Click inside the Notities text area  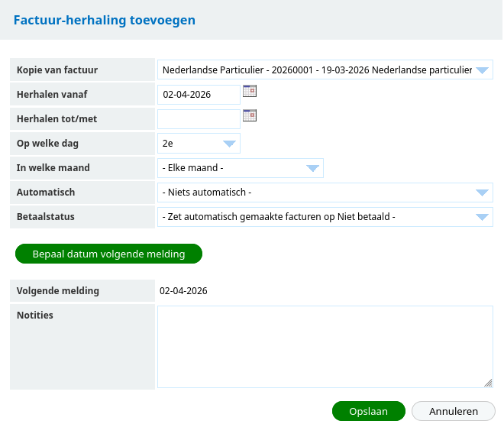[x=325, y=347]
